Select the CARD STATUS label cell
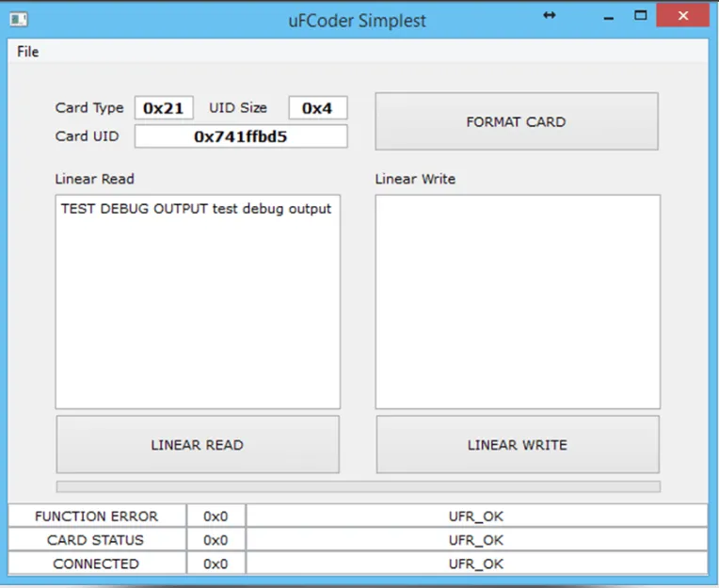Screen dimensions: 719x588 pos(96,540)
